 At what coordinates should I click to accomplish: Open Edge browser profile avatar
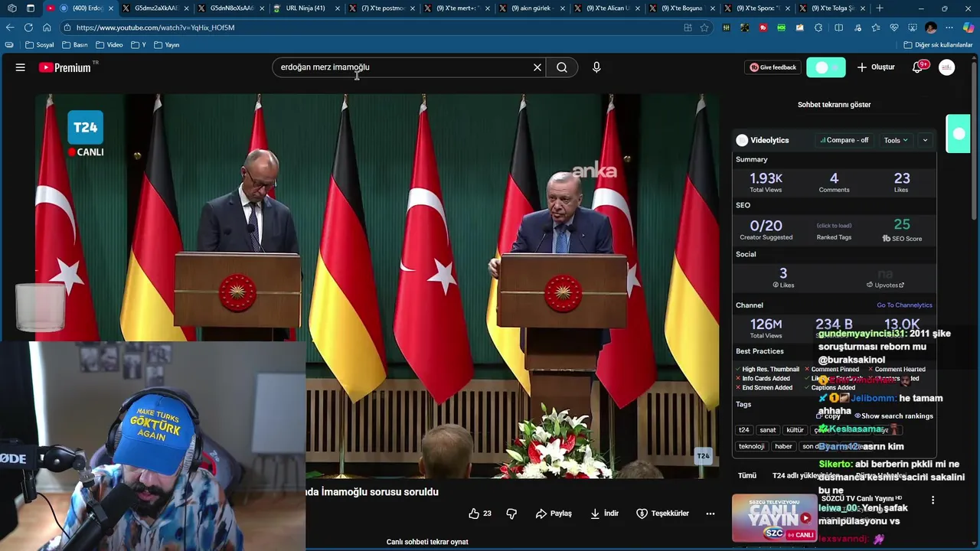click(931, 28)
